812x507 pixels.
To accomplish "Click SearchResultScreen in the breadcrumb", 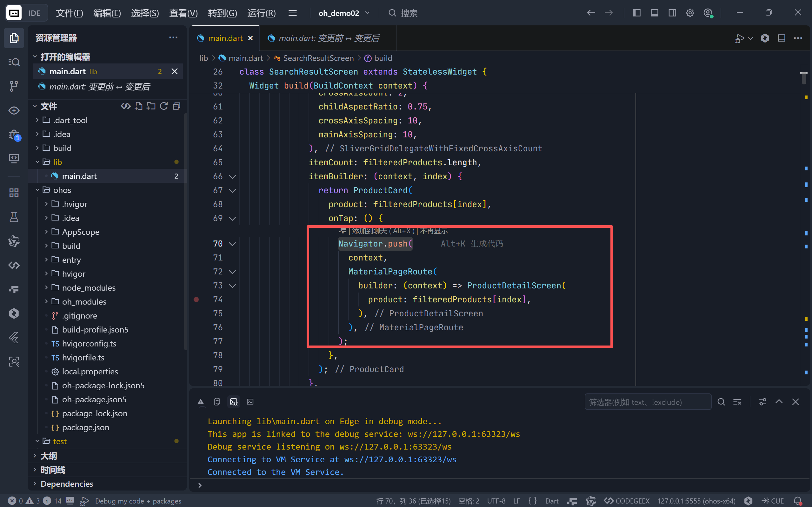I will (x=318, y=58).
